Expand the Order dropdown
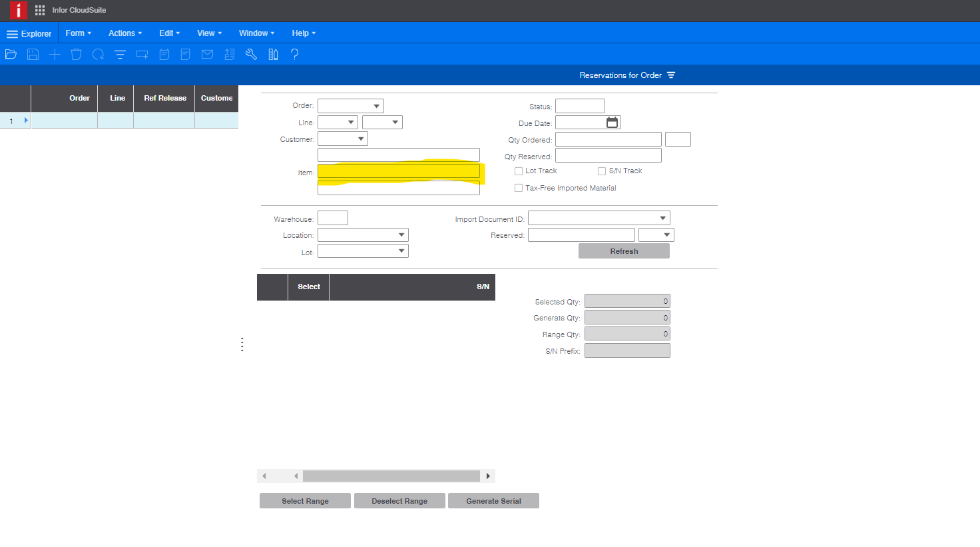 (x=376, y=106)
